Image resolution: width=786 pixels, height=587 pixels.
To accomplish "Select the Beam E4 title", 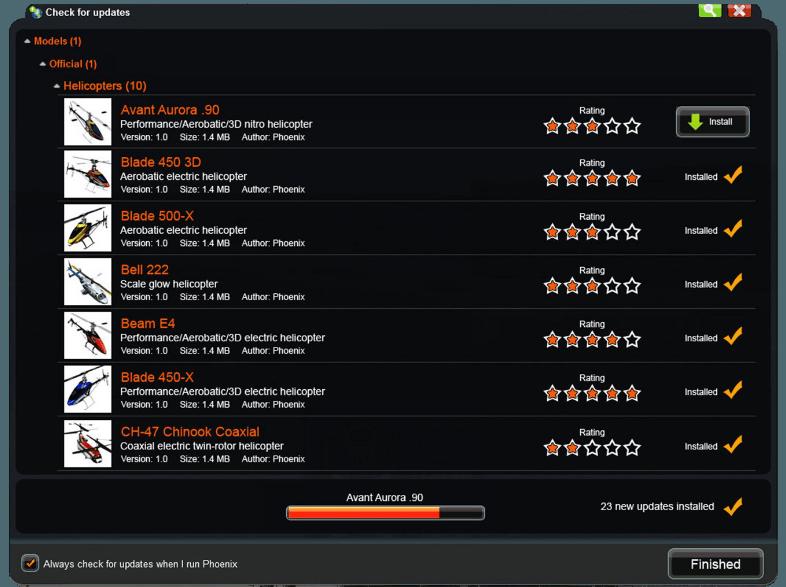I will pyautogui.click(x=148, y=323).
